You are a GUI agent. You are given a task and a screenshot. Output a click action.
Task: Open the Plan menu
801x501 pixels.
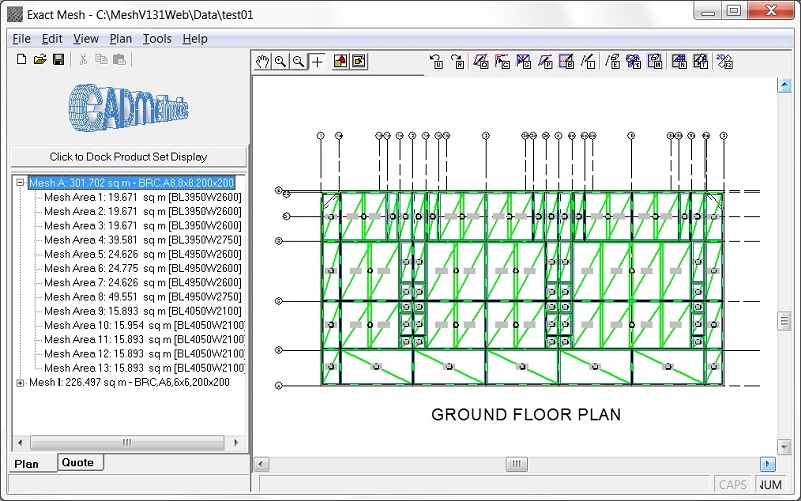[x=120, y=38]
